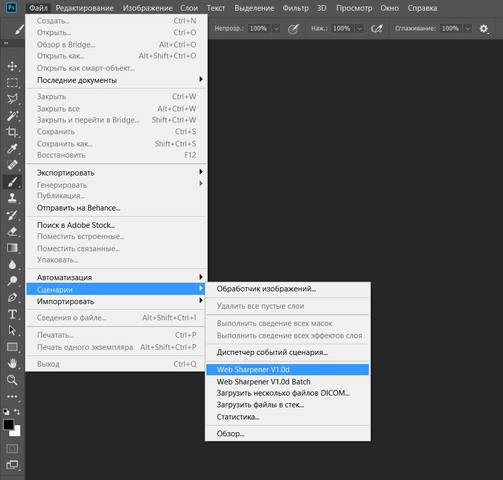Expand Последние документы submenu
Viewport: 503px width, 480px height.
116,80
